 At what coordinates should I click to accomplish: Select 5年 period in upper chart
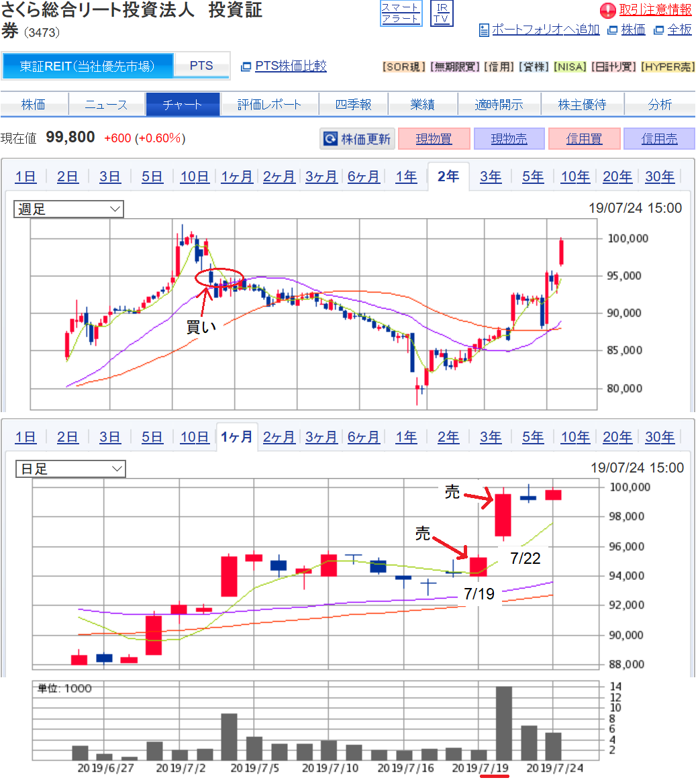pos(533,177)
